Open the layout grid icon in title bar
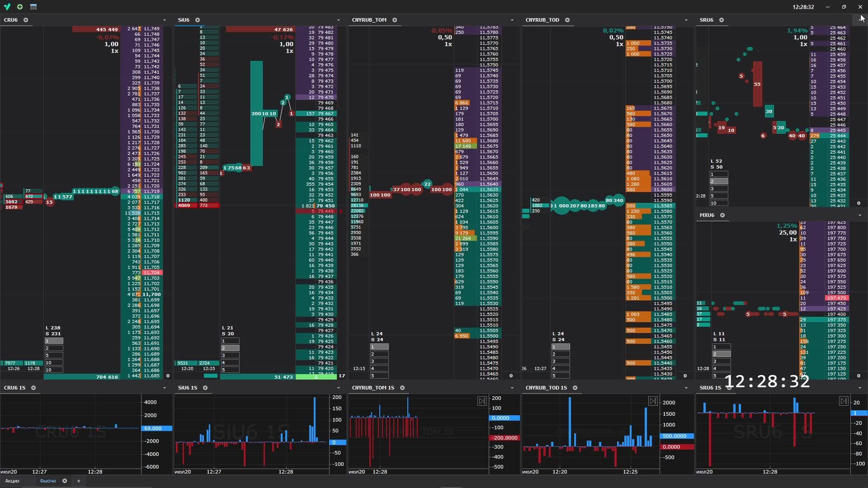 click(33, 7)
